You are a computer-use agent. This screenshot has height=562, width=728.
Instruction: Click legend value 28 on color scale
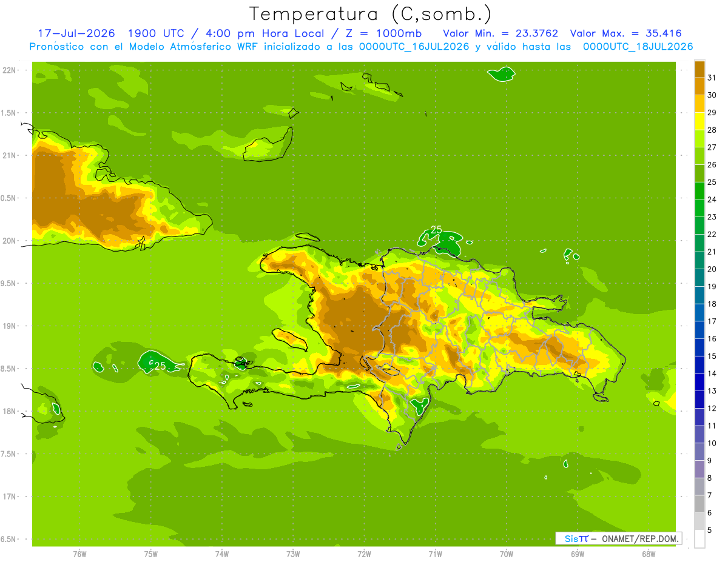tap(712, 130)
